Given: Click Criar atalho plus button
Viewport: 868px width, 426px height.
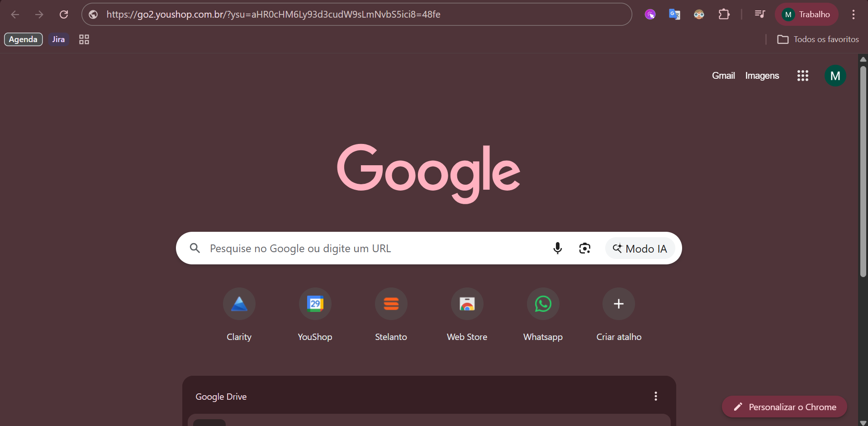Looking at the screenshot, I should pos(619,304).
